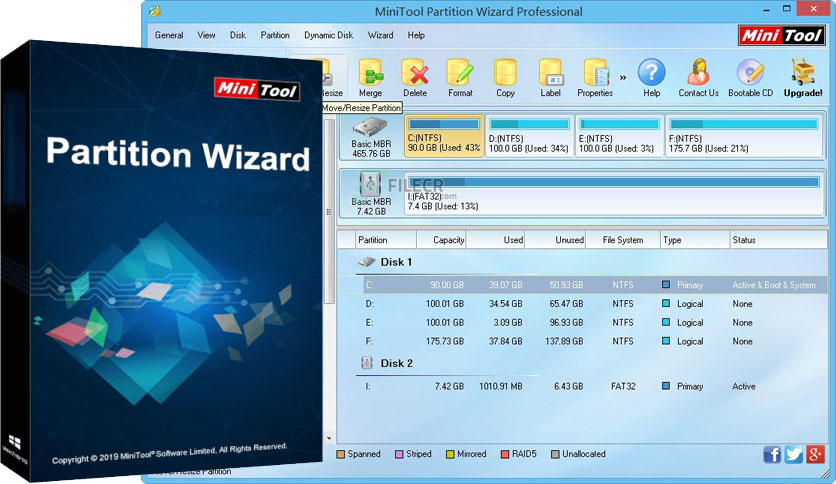Screen dimensions: 836x484
Task: Click the 137.89 GB unused value
Action: pyautogui.click(x=564, y=341)
